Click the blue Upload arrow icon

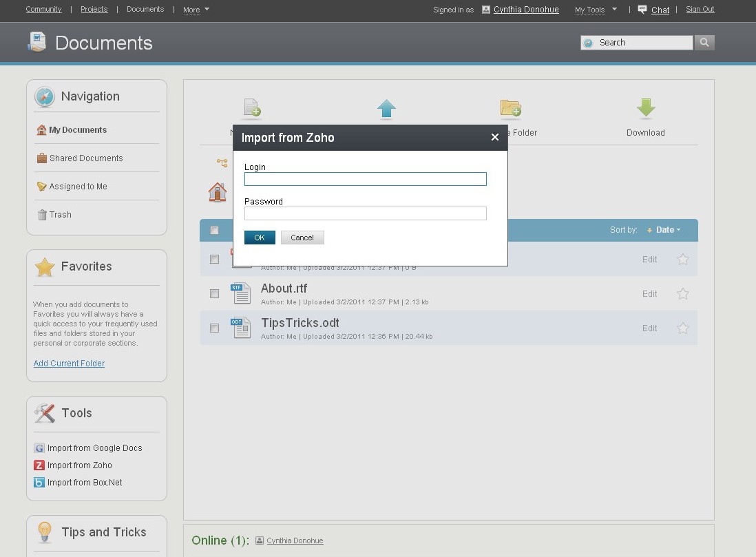(x=386, y=109)
